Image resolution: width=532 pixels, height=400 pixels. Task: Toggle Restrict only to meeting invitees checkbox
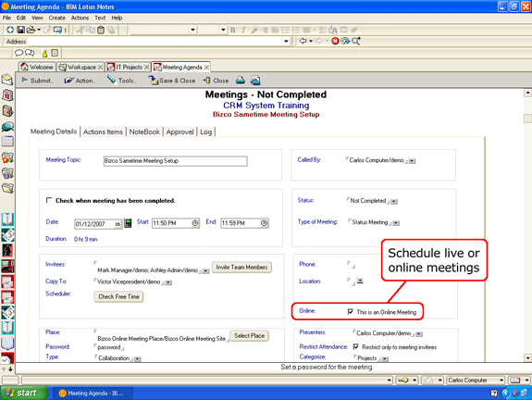(355, 346)
